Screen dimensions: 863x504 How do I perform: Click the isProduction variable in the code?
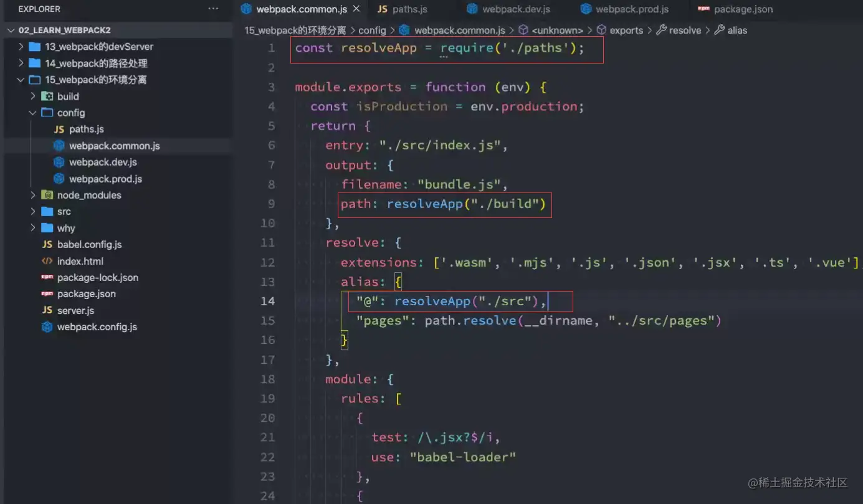coord(402,107)
